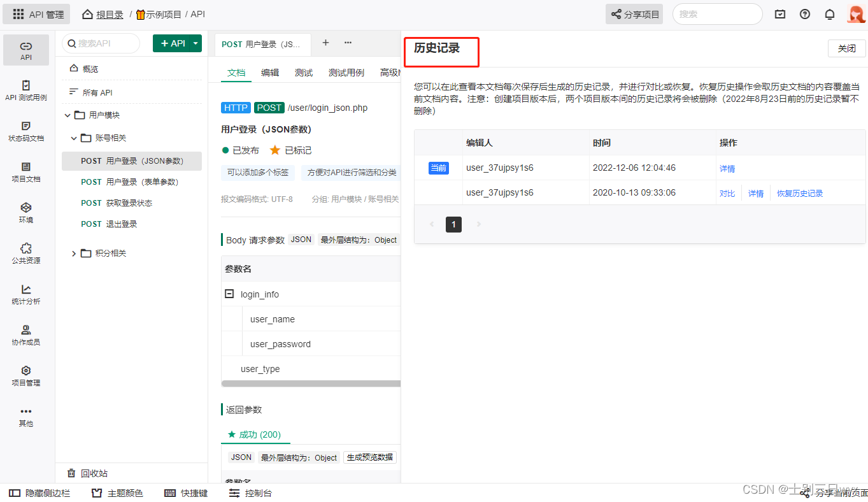Open the Recycle Bin
868x502 pixels.
click(x=88, y=473)
